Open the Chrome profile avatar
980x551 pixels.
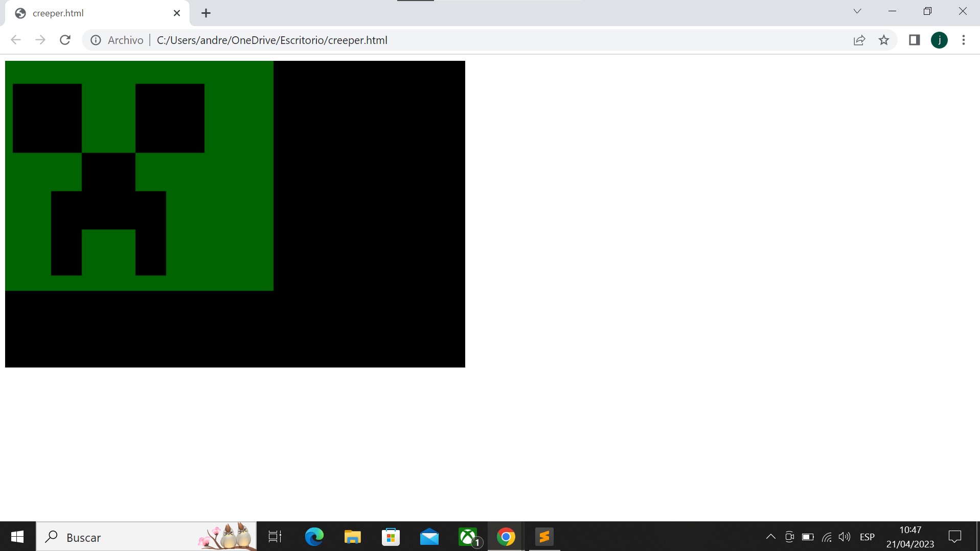pos(939,40)
